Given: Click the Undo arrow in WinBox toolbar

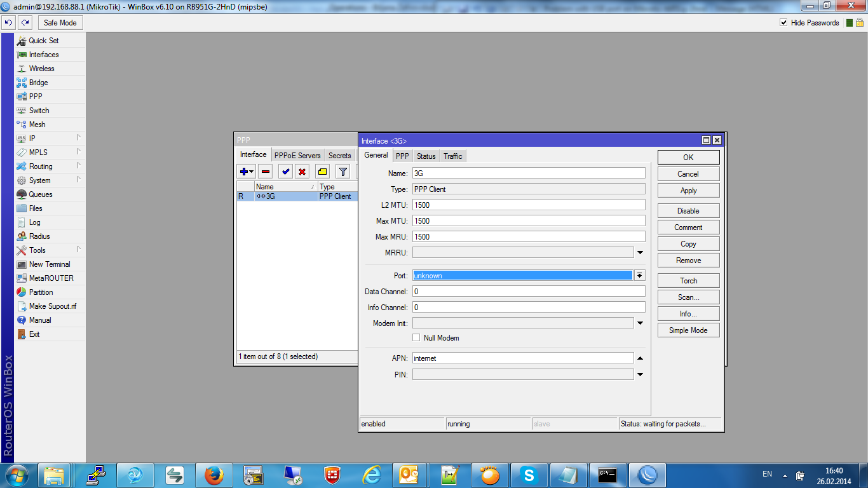Looking at the screenshot, I should pos(9,23).
